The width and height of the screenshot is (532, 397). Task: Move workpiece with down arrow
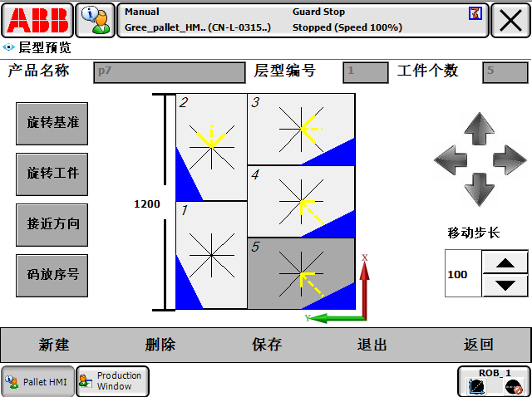click(x=479, y=189)
